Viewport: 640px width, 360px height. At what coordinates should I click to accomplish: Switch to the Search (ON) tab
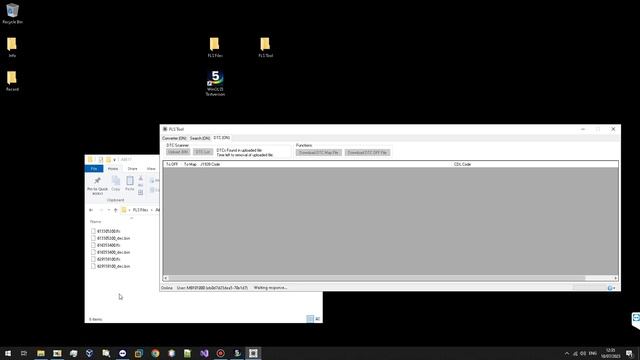click(200, 138)
